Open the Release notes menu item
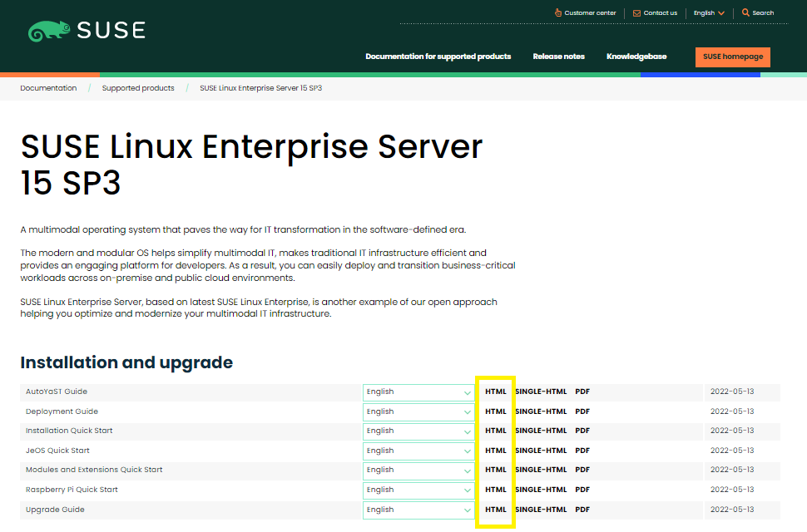 point(558,57)
